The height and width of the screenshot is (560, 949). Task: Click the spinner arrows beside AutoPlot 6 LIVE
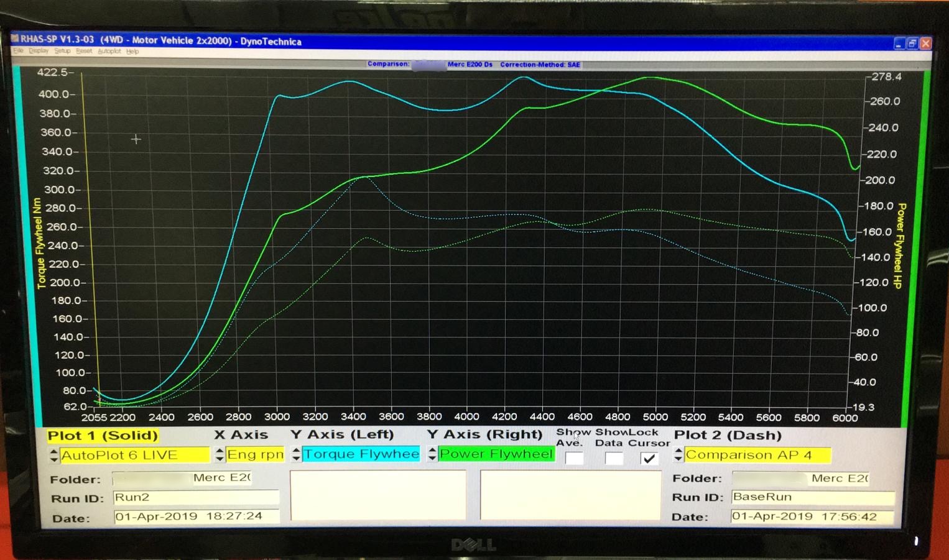[x=54, y=455]
